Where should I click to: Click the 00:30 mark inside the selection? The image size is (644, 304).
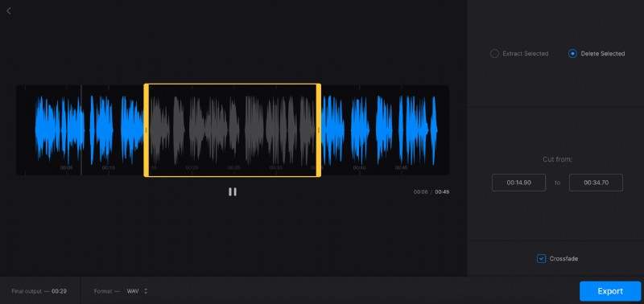(275, 168)
